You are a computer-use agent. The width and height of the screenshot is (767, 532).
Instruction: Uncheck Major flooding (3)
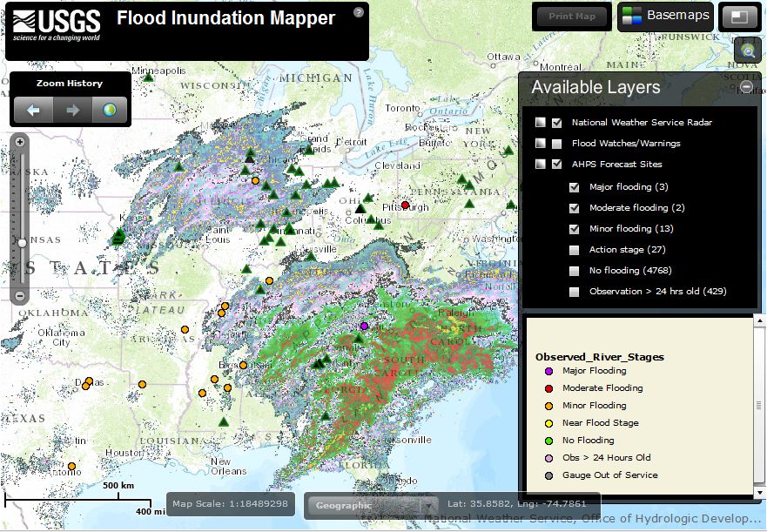click(x=575, y=187)
